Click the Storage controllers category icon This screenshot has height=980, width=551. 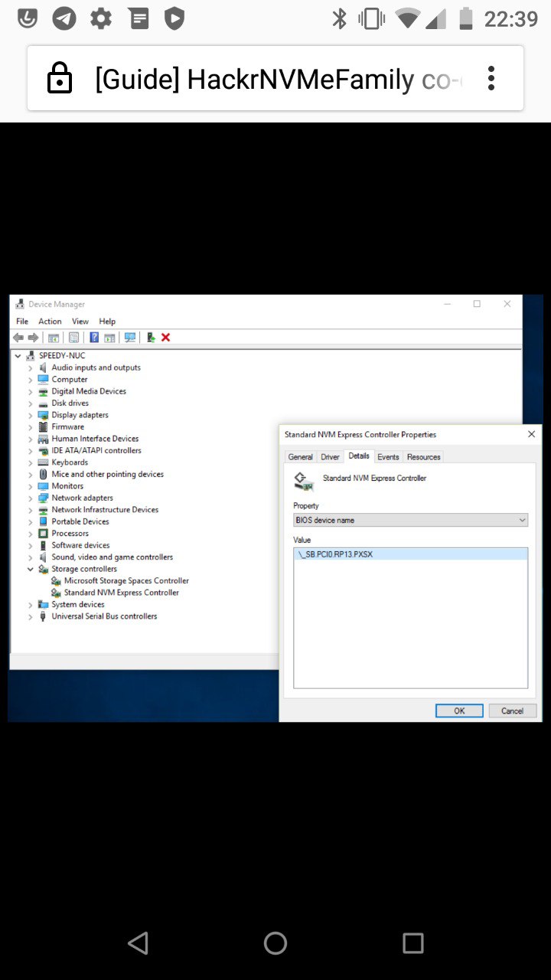click(44, 569)
